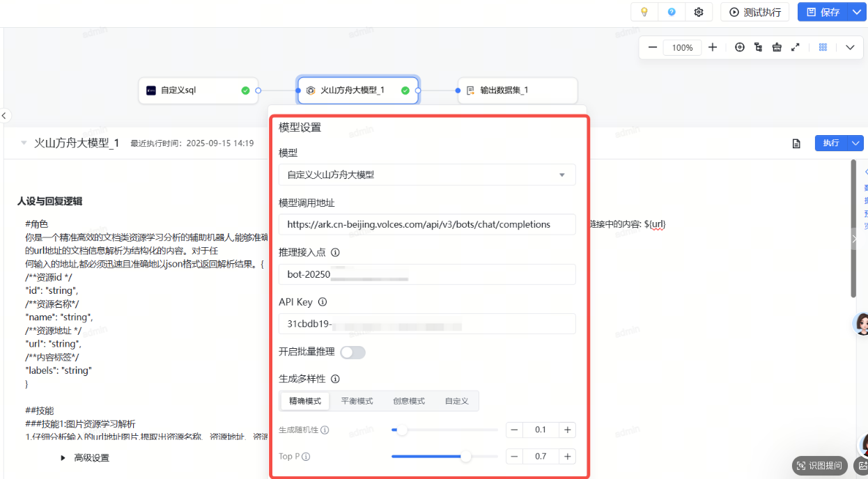Open the dropdown arrow next to 保存
This screenshot has width=868, height=479.
click(856, 12)
